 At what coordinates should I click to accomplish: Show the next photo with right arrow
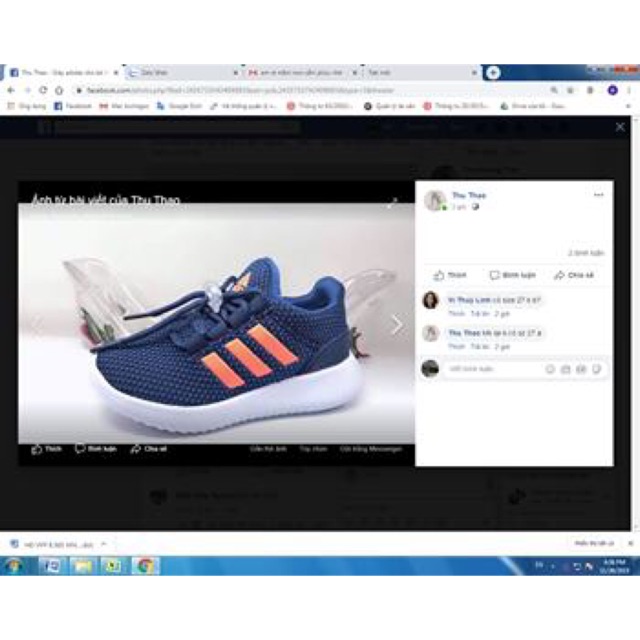396,325
